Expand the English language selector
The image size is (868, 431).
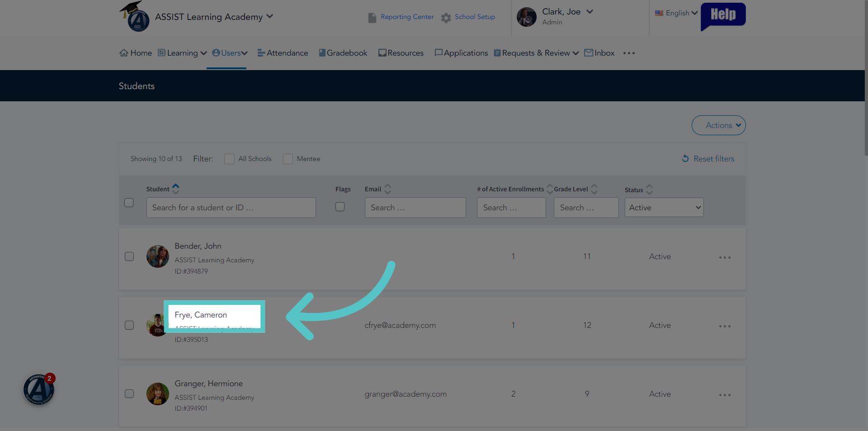(x=676, y=13)
